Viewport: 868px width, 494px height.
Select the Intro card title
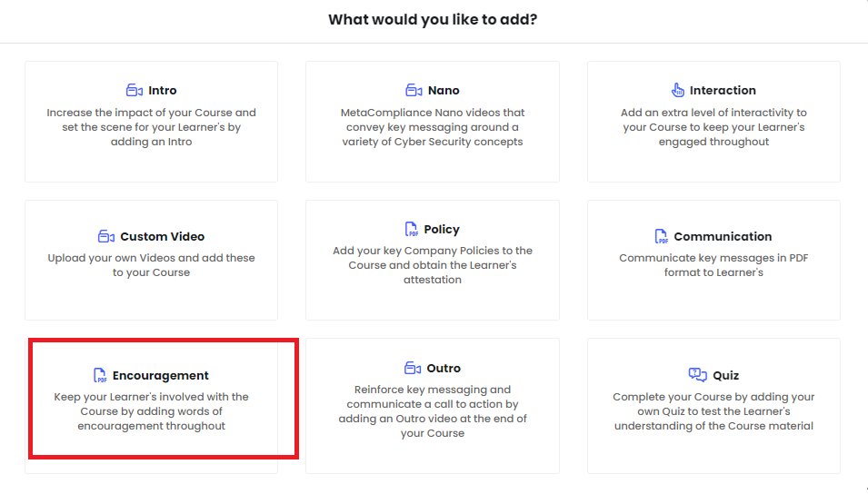point(162,90)
